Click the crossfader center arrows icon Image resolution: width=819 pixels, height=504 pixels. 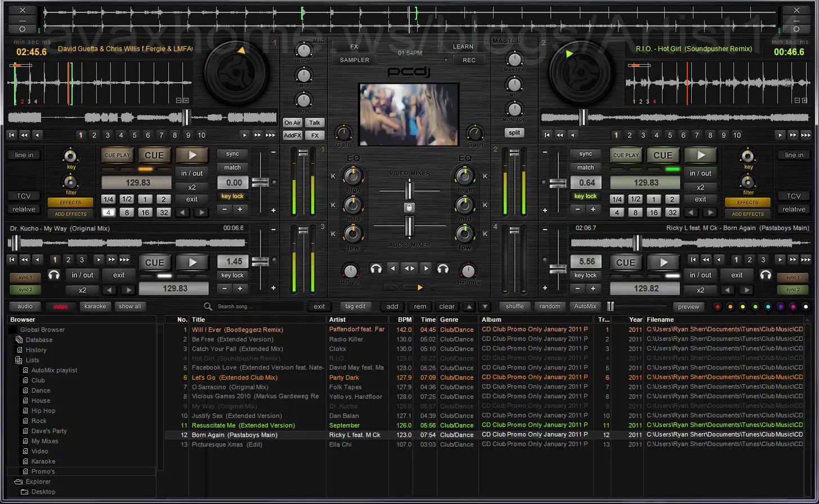coord(410,268)
